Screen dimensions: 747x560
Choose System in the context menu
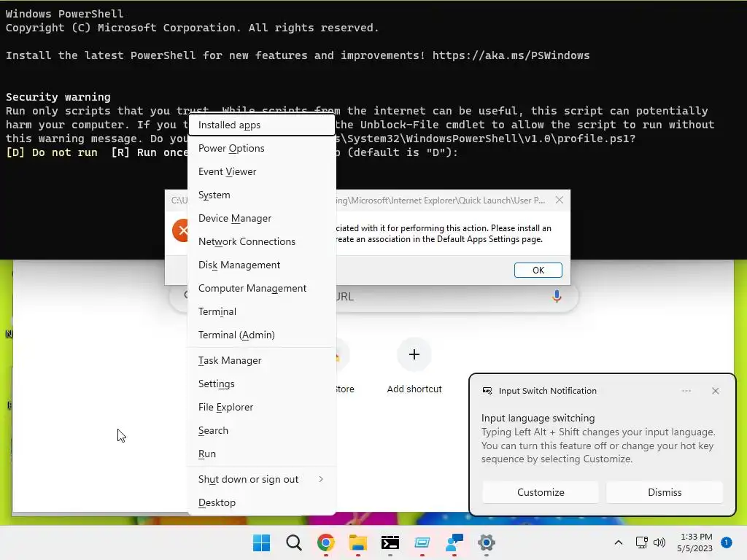click(262, 195)
